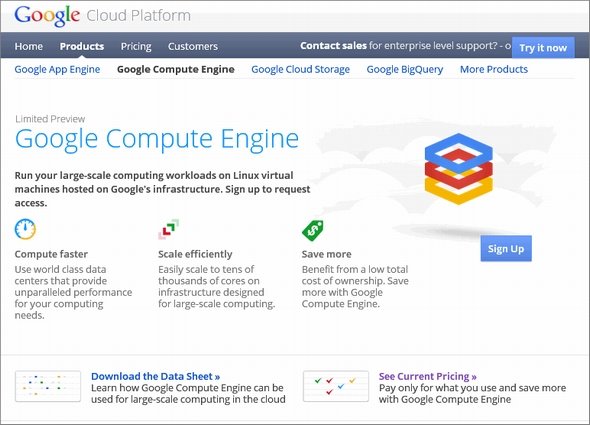This screenshot has width=590, height=425.
Task: Click the Limited Preview label
Action: pos(50,119)
